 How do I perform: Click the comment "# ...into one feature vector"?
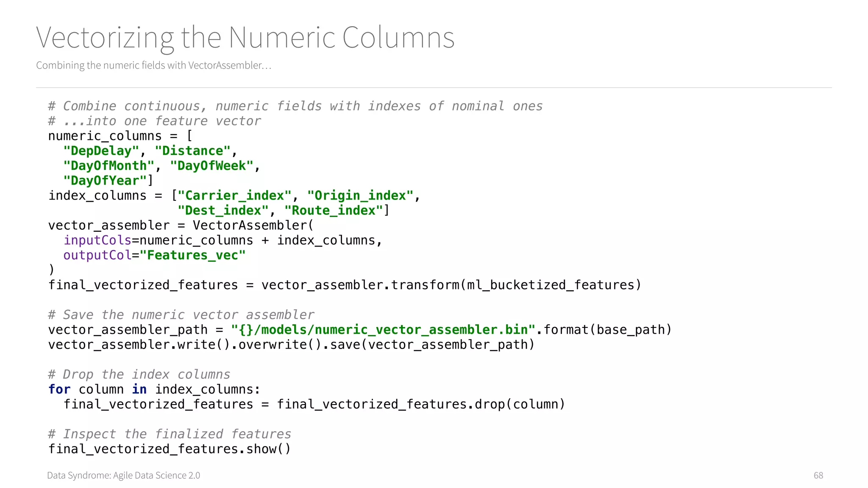(154, 121)
